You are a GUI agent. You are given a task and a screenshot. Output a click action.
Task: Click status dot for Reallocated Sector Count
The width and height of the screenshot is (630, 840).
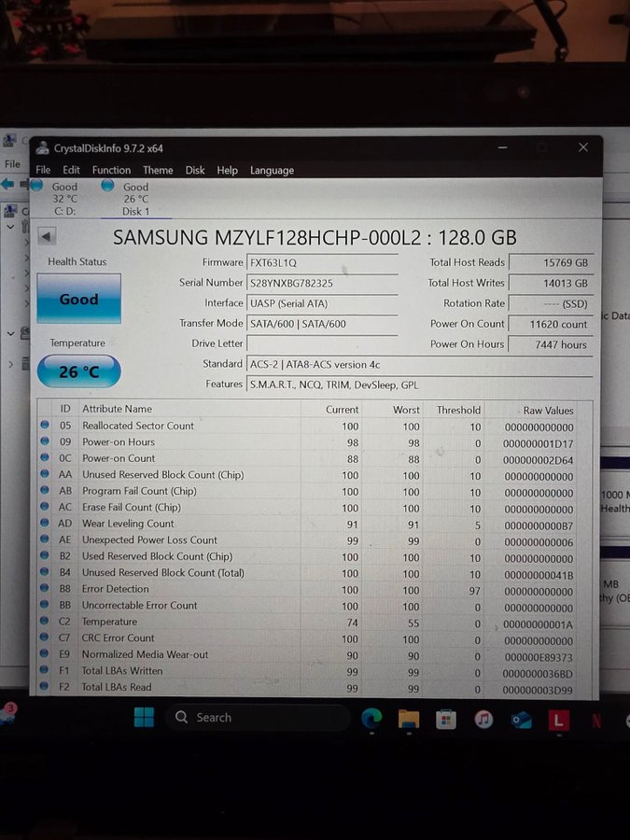coord(45,426)
